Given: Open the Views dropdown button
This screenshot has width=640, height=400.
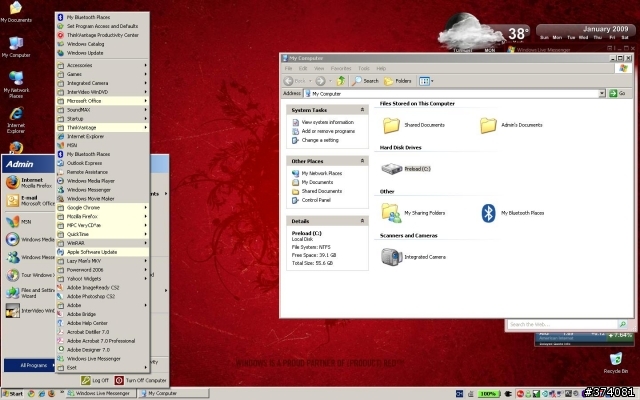Looking at the screenshot, I should pos(426,81).
